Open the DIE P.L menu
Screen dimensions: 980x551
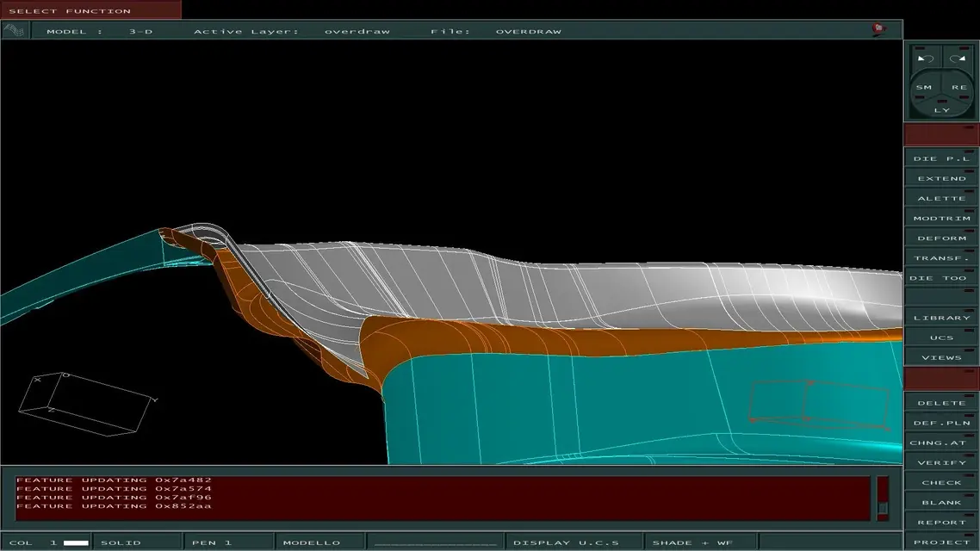pos(941,158)
